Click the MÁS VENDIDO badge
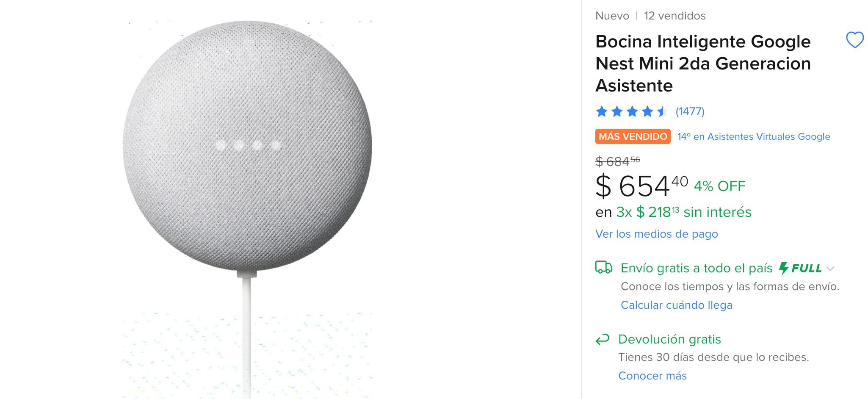The image size is (868, 399). tap(633, 136)
